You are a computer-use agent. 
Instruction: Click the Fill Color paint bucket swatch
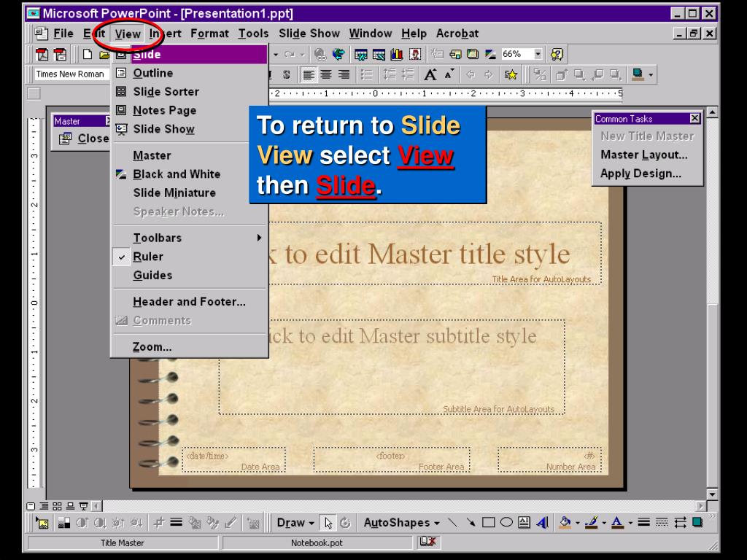[565, 523]
